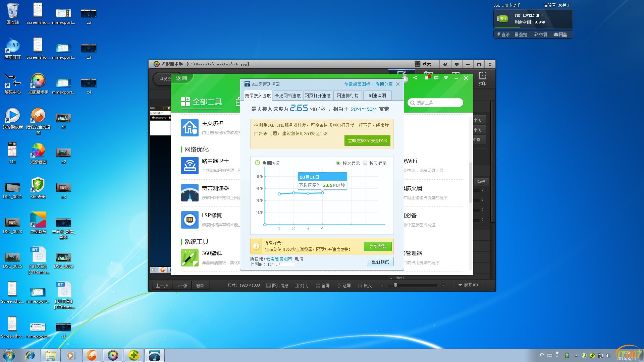Click 关闭 on the 360 U盘小助手

tap(565, 5)
